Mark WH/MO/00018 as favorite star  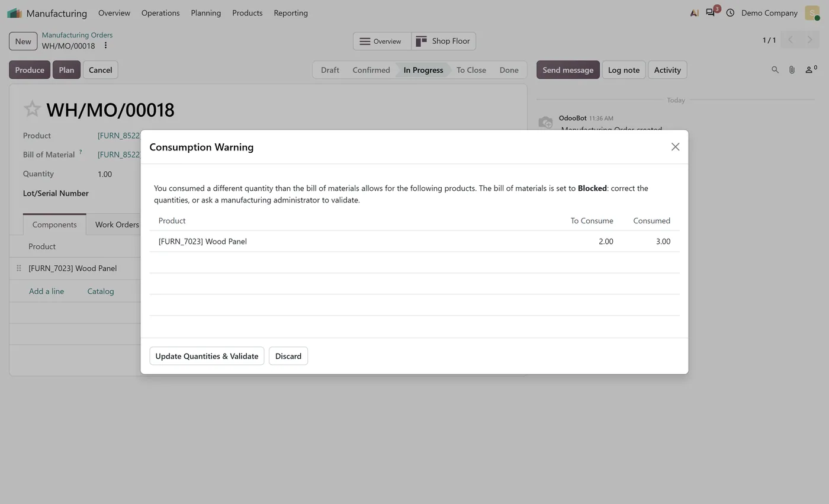pos(32,109)
